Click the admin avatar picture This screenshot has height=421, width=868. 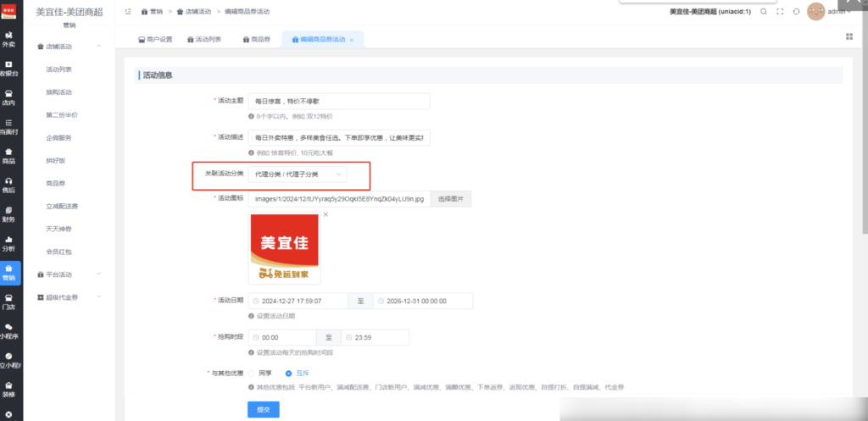816,12
